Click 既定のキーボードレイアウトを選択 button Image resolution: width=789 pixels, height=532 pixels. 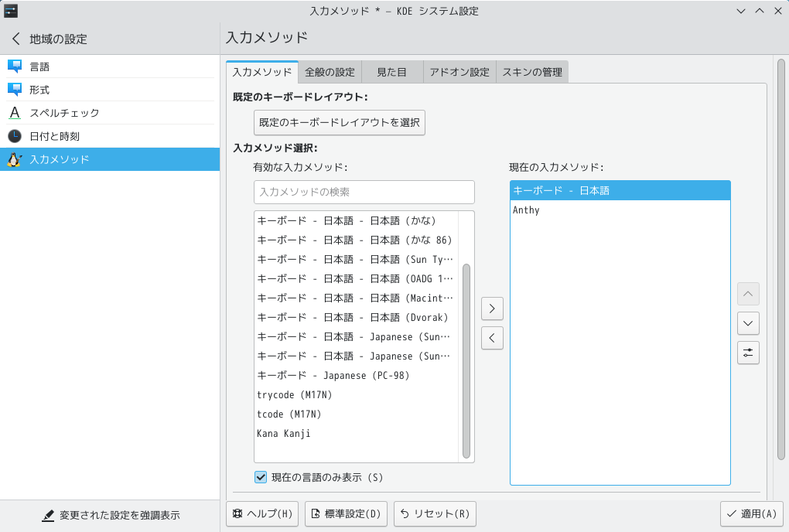click(340, 122)
